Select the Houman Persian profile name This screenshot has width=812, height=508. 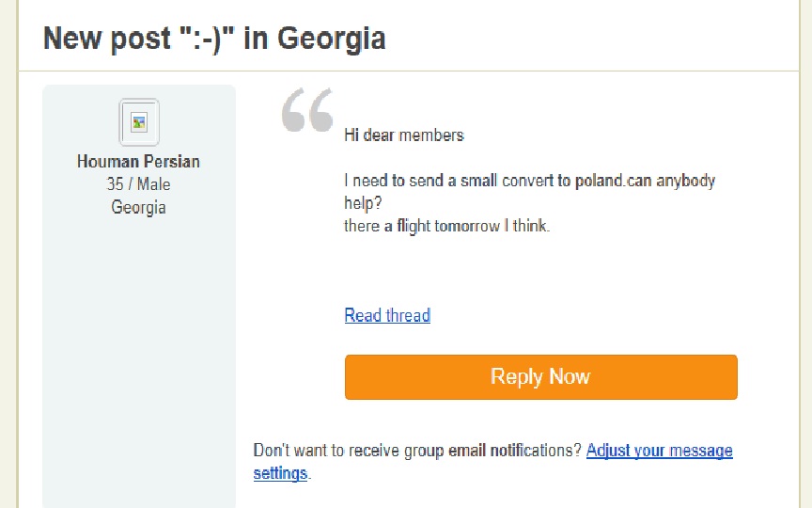pos(138,162)
